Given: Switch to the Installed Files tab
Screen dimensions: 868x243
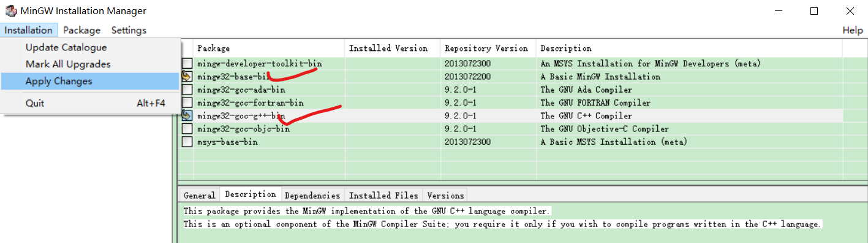Looking at the screenshot, I should coord(383,195).
